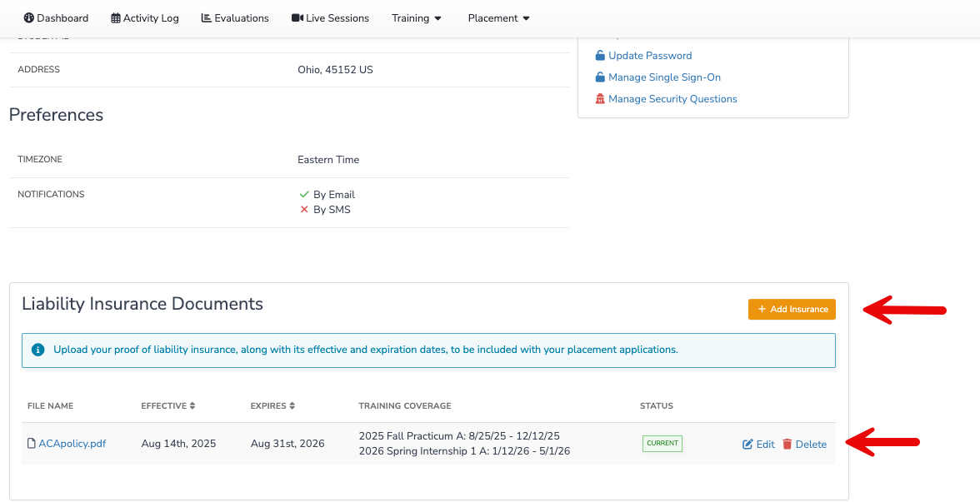The width and height of the screenshot is (980, 502).
Task: Click the TRAINING COVERAGE column header
Action: [405, 406]
